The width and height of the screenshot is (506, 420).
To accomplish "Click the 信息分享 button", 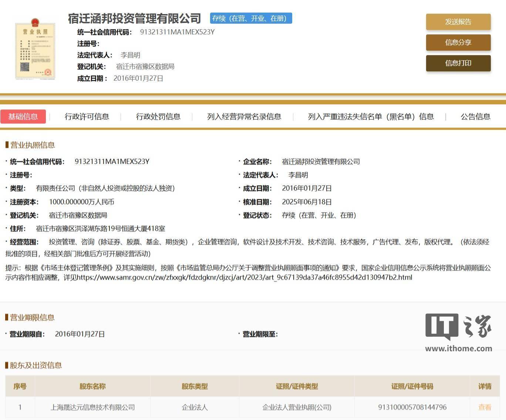I will (458, 43).
